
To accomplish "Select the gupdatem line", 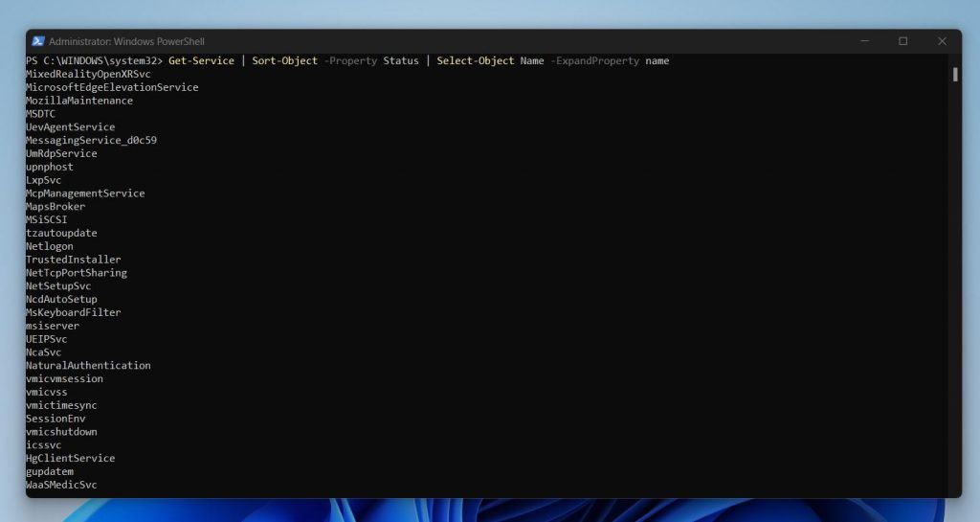I will (x=50, y=471).
